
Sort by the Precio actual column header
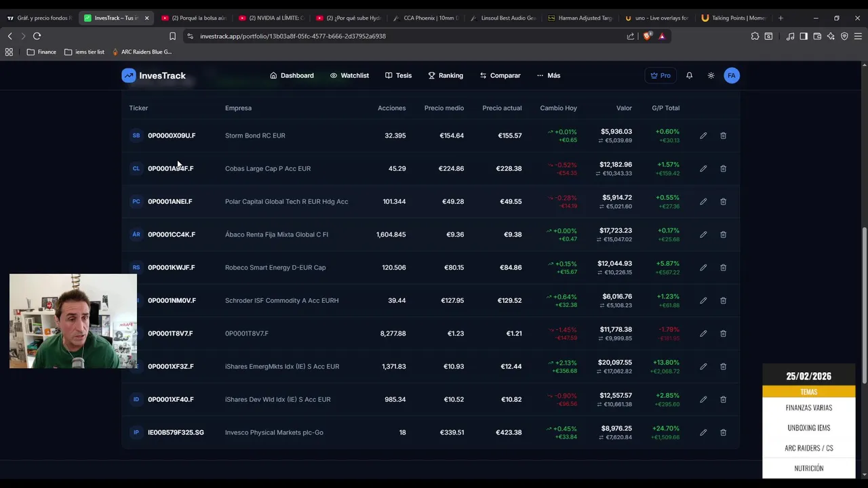(502, 108)
